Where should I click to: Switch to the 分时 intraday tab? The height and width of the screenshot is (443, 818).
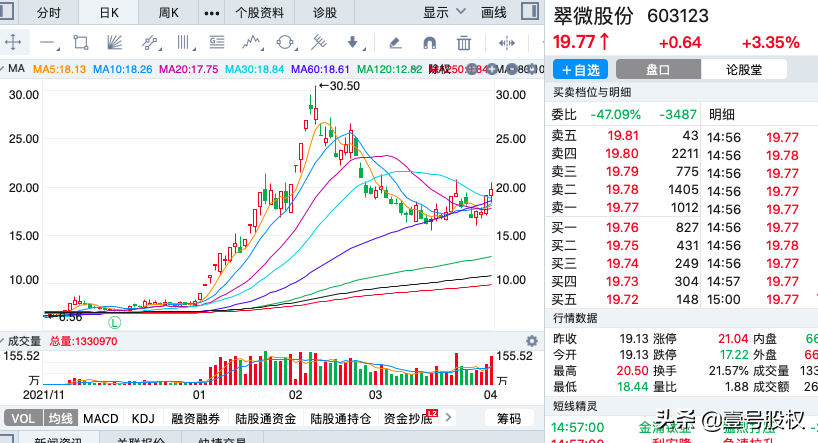coord(49,13)
